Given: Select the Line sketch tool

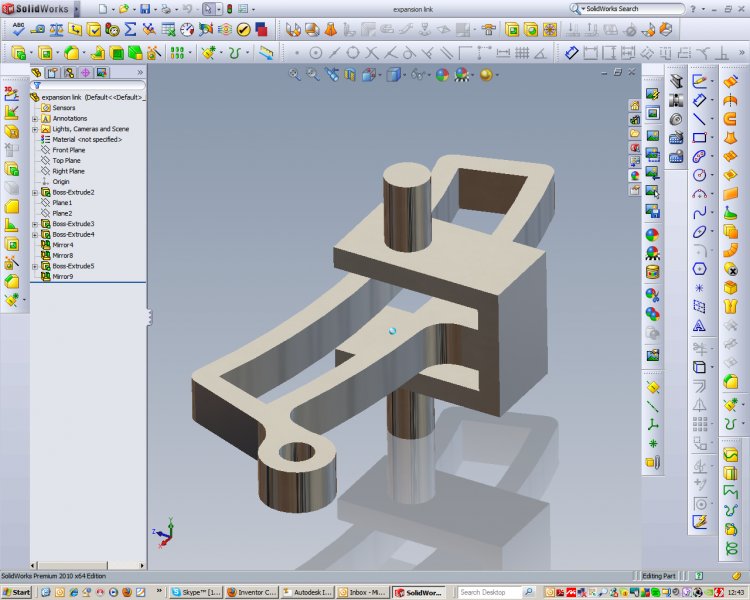Looking at the screenshot, I should tap(700, 119).
